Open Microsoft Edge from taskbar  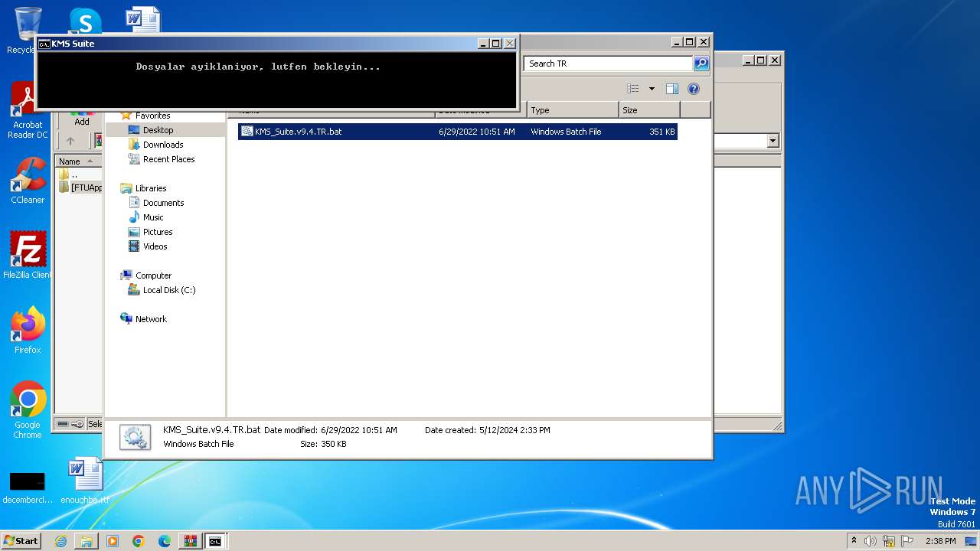point(165,541)
